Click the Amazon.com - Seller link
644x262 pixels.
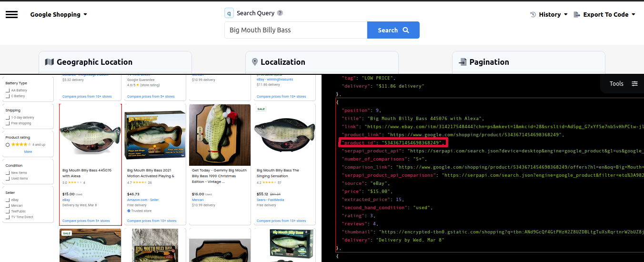coord(143,200)
